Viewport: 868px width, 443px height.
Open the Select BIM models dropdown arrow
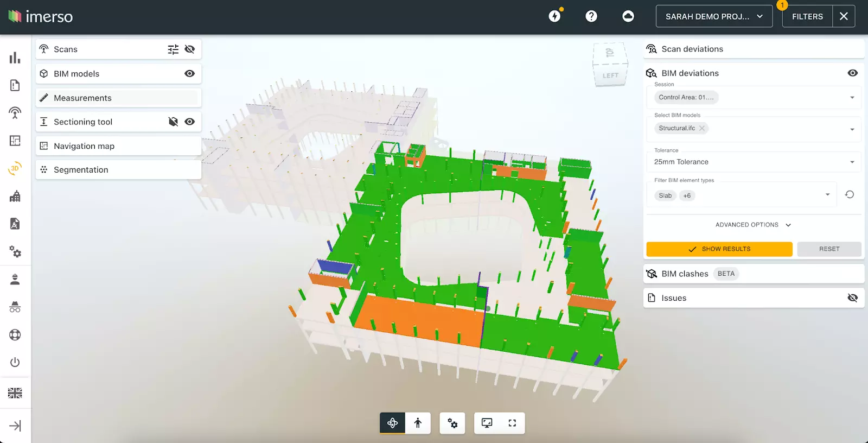pyautogui.click(x=852, y=129)
